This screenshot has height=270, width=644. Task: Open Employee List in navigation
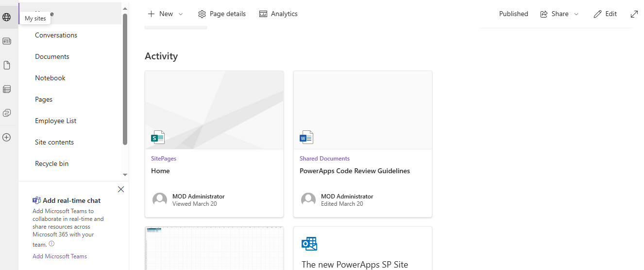[55, 121]
